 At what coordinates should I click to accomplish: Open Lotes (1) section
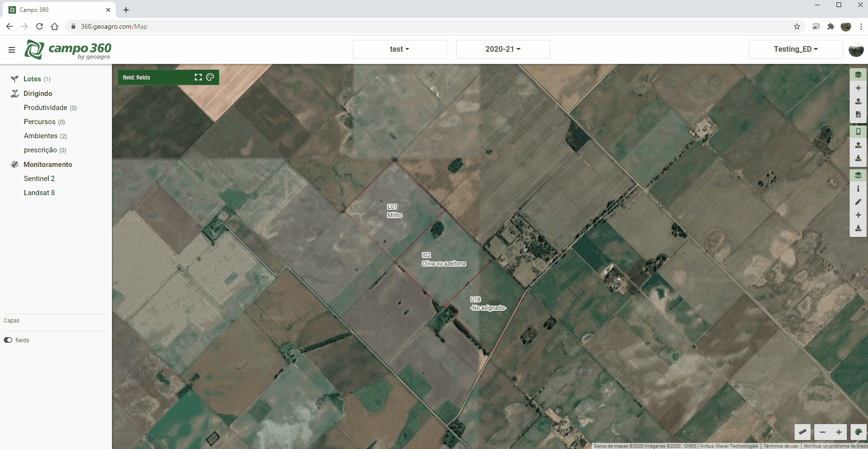(x=37, y=79)
